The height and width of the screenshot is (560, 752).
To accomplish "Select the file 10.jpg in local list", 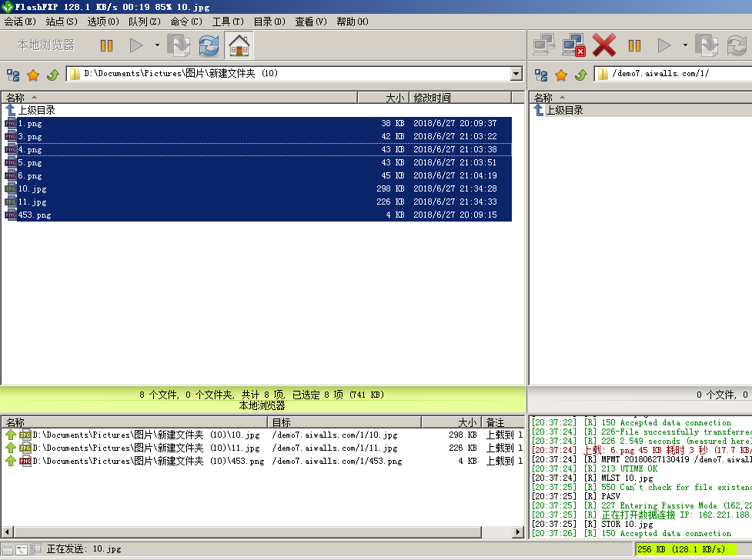I will (x=32, y=189).
